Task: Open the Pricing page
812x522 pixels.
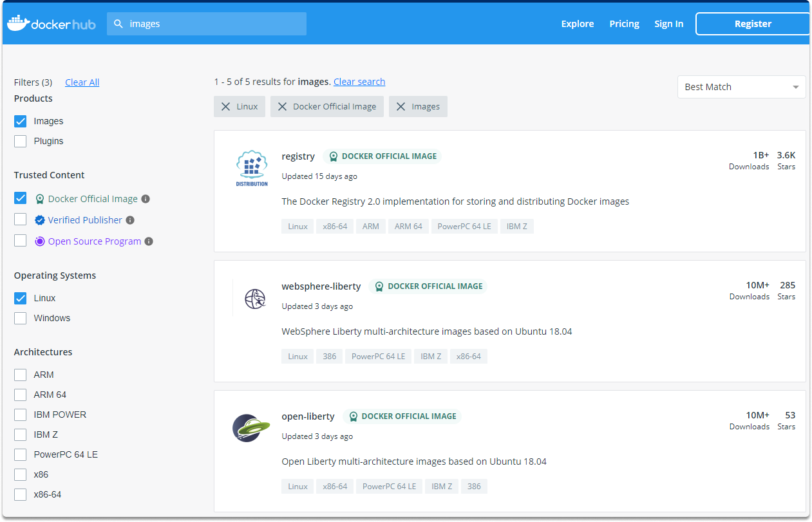Action: (625, 24)
